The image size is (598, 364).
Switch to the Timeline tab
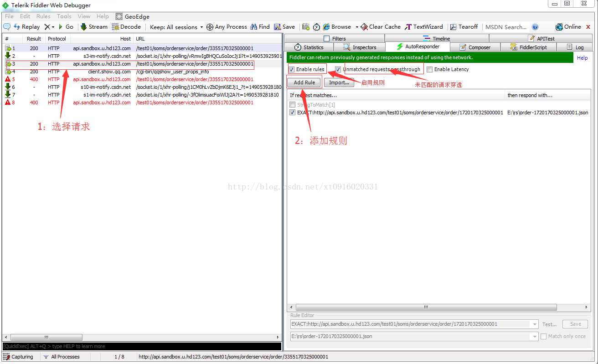pyautogui.click(x=437, y=39)
